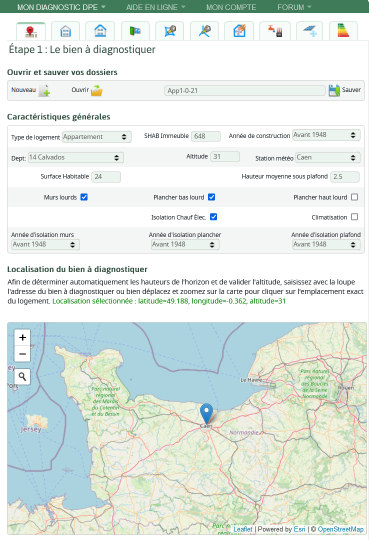Click the Sauver label
369x540 pixels.
(x=351, y=90)
